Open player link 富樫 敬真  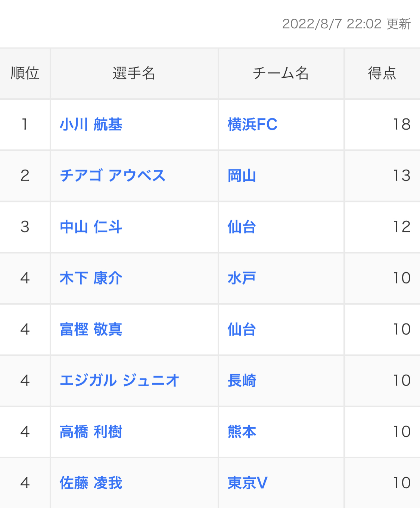[91, 329]
